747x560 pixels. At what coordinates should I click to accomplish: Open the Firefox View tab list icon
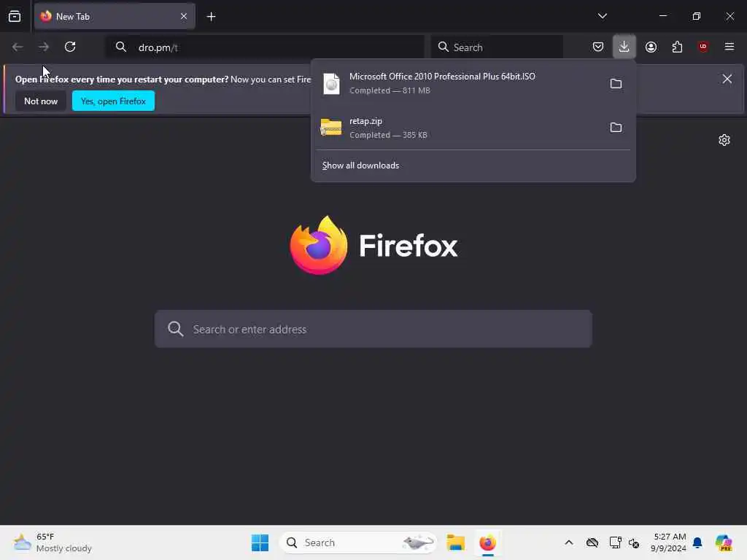[15, 16]
